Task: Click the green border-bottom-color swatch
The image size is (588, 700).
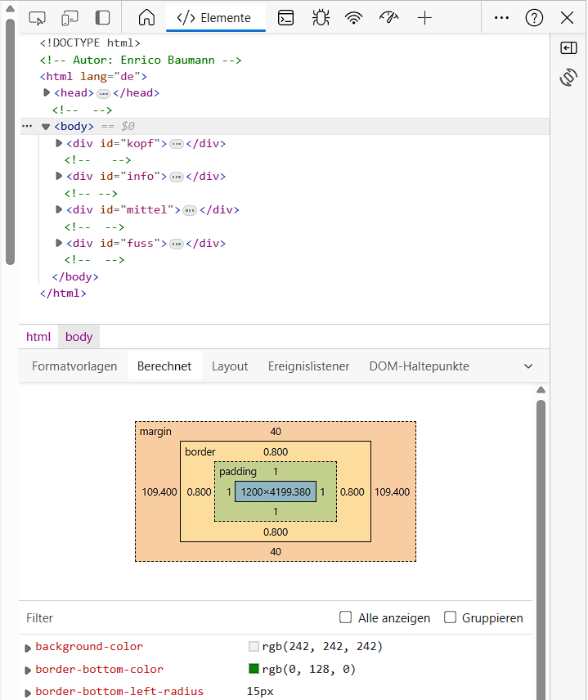Action: pos(254,669)
